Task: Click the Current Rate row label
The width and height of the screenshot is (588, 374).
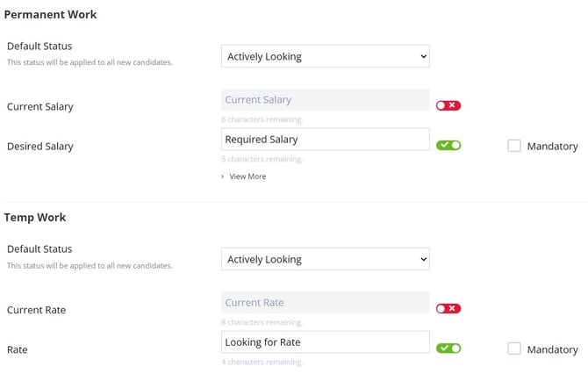Action: pos(36,310)
